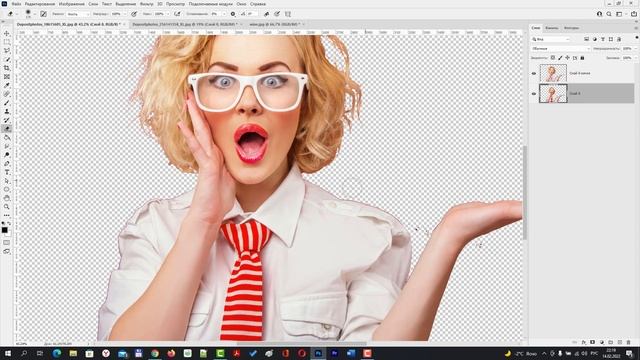640x360 pixels.
Task: Select the Rectangular Marquee tool
Action: pyautogui.click(x=7, y=42)
